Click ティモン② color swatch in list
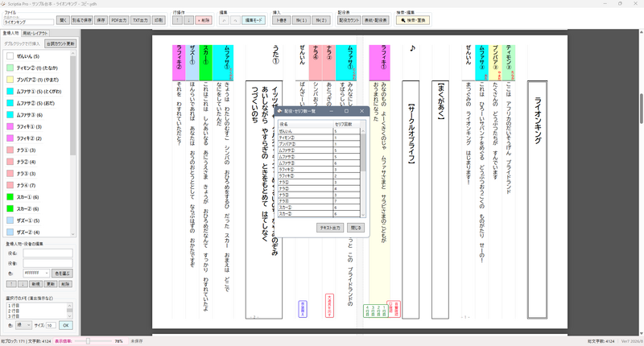Viewport: 644px width, 346px height. (x=10, y=68)
